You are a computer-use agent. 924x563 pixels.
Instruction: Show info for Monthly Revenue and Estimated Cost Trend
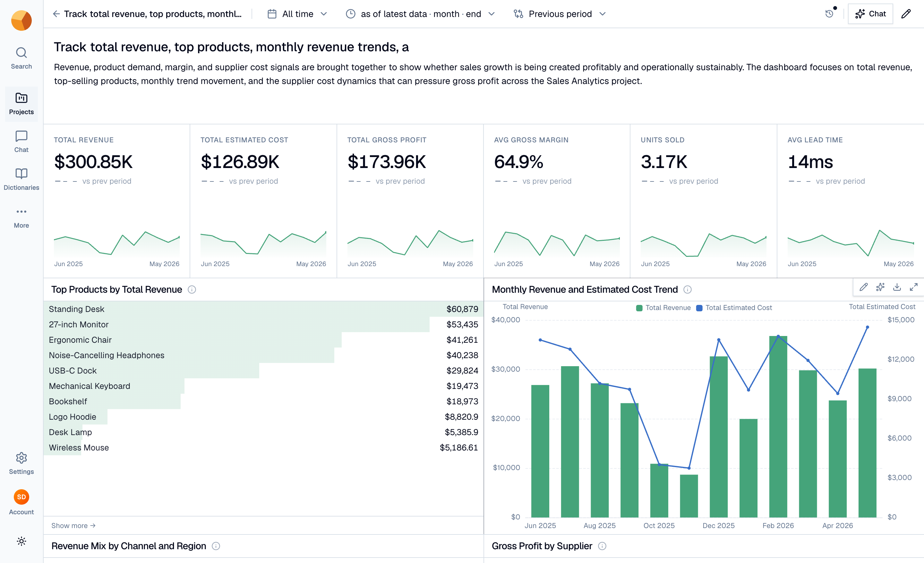click(x=687, y=290)
